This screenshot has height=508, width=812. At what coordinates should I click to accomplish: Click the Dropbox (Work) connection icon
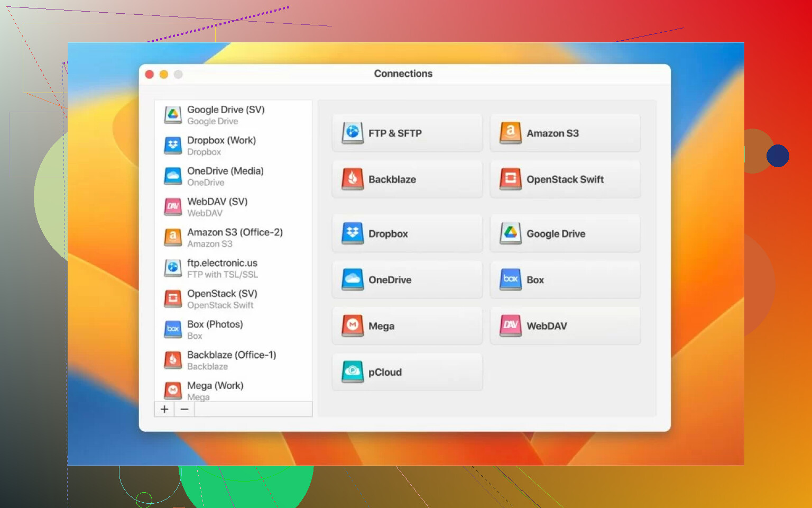click(x=173, y=146)
